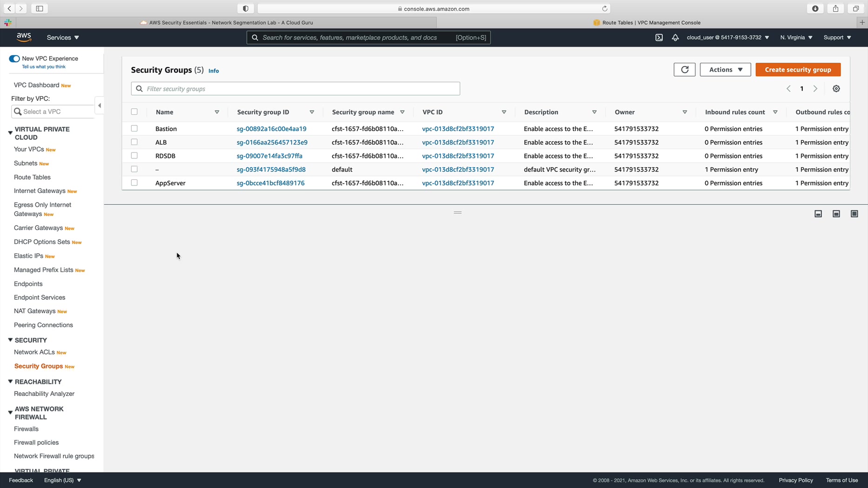Check the default security group row
The width and height of the screenshot is (868, 488).
[x=134, y=169]
